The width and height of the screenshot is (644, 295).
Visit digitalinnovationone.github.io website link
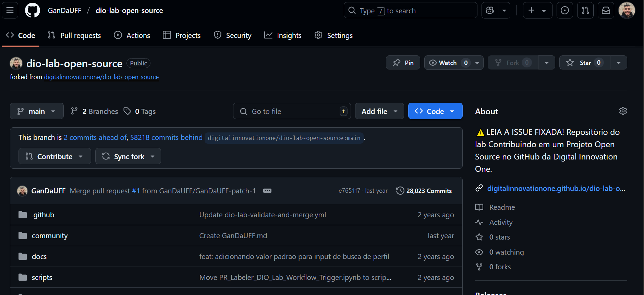556,188
